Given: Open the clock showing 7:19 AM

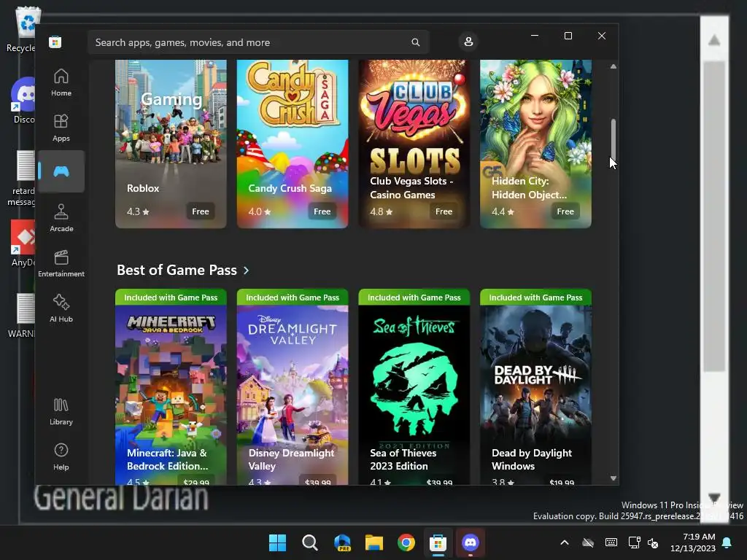Looking at the screenshot, I should pyautogui.click(x=693, y=542).
